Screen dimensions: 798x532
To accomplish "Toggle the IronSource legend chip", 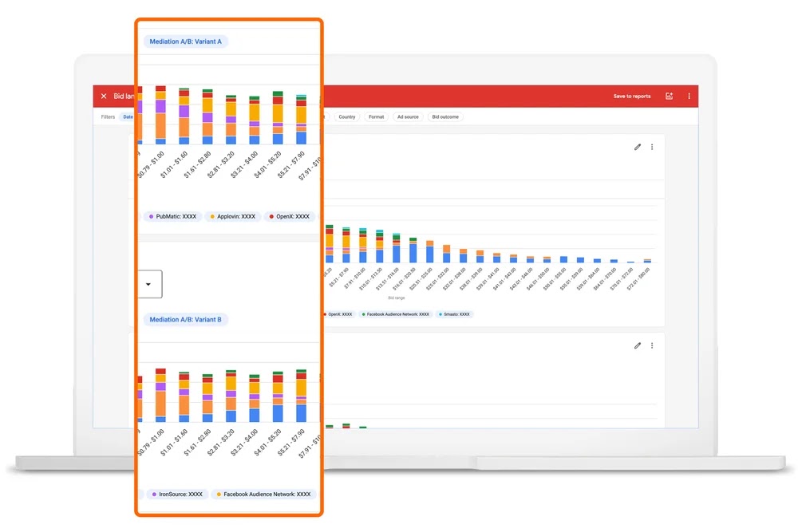I will click(x=177, y=495).
